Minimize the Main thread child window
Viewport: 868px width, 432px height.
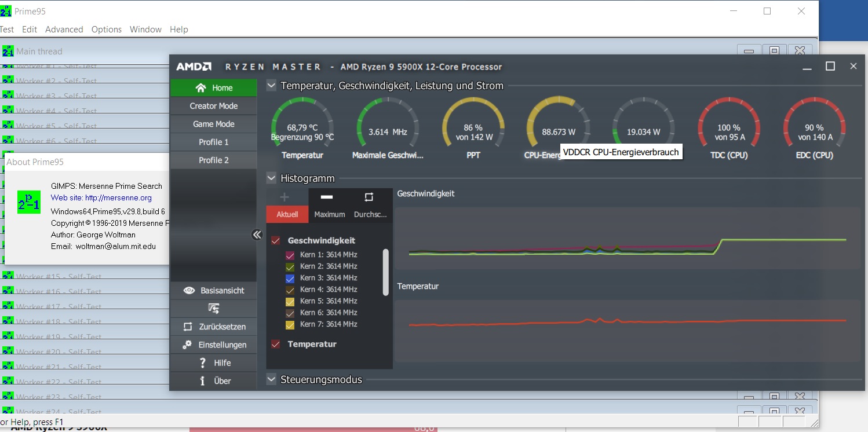tap(748, 52)
